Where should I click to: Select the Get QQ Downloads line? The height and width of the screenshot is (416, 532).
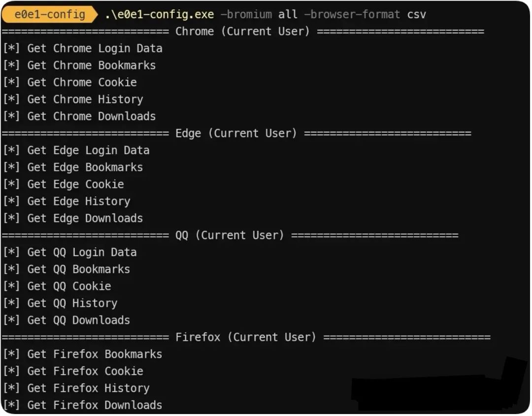(67, 320)
